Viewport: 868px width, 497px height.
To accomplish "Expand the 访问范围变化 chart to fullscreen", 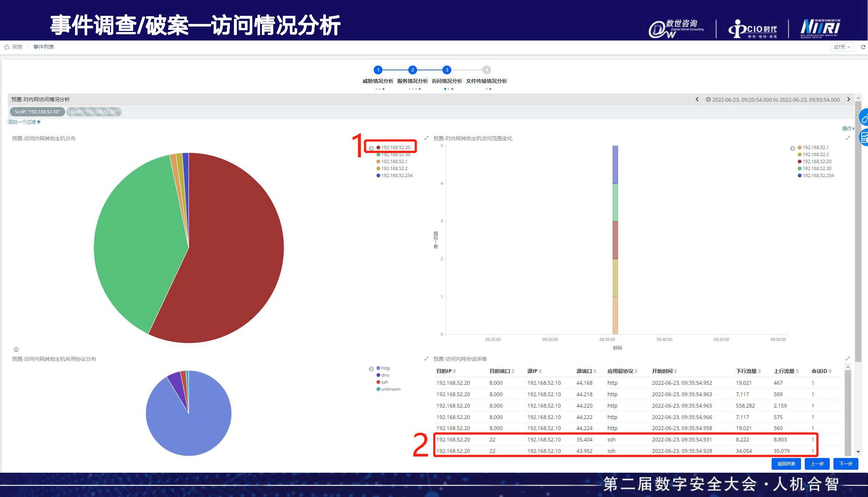I will click(x=848, y=138).
